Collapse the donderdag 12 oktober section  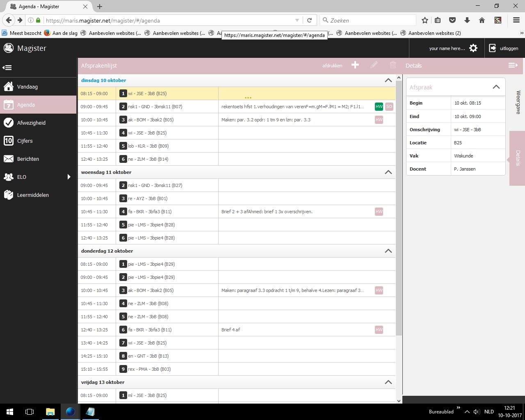click(388, 251)
